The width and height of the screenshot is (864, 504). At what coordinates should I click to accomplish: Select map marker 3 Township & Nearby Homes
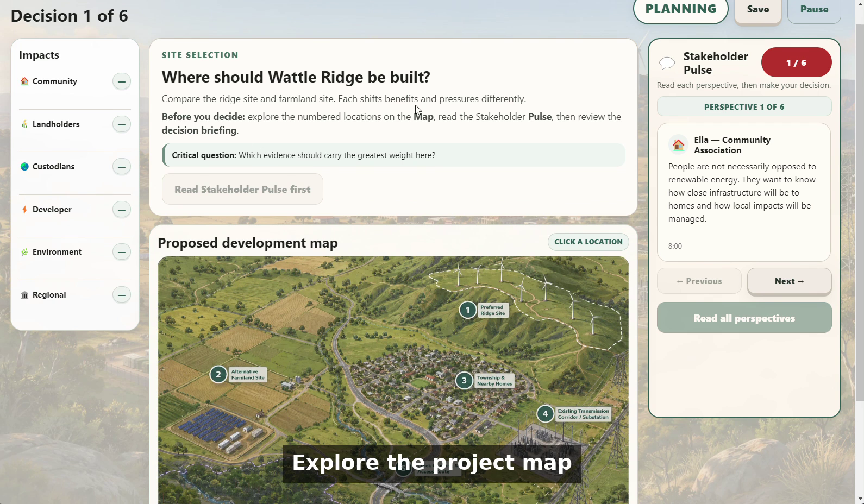464,380
